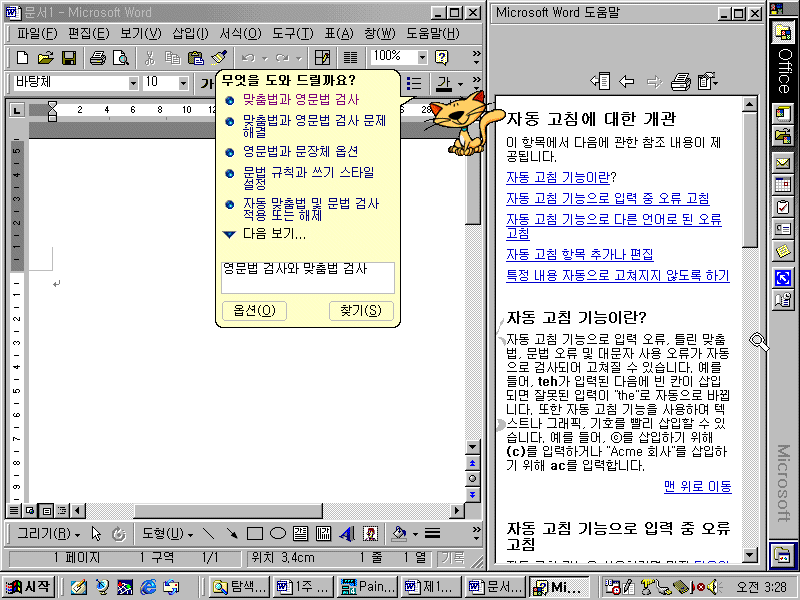Click New Task clipboard icon on Office bar
Viewport: 800px width, 600px height.
(x=783, y=207)
